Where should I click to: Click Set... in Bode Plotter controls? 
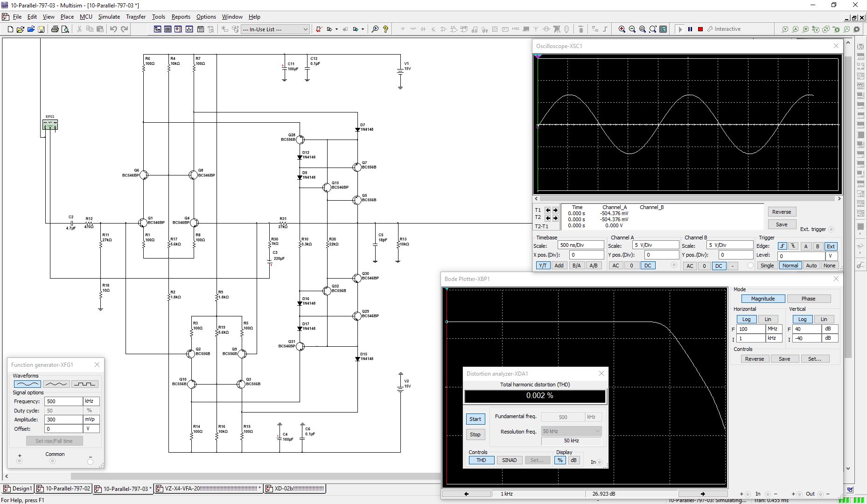pos(815,359)
